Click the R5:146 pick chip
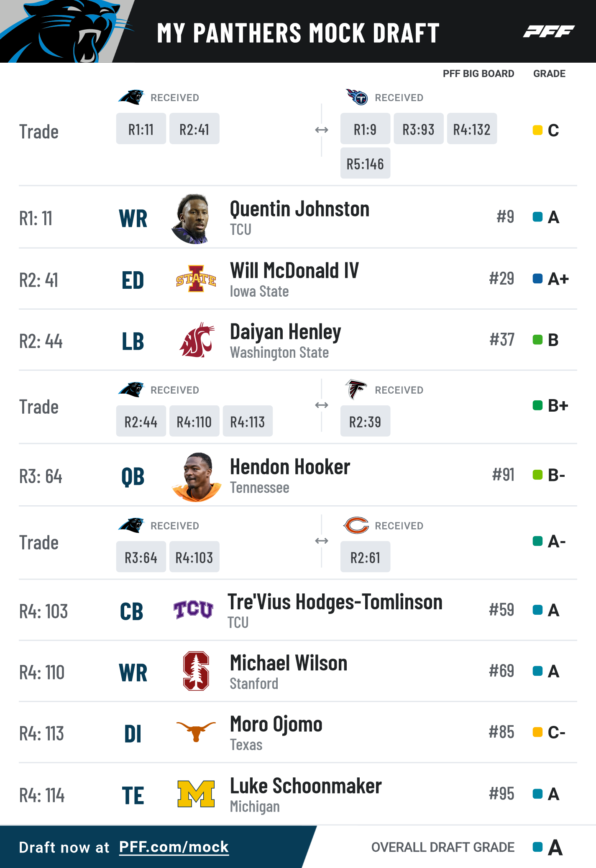This screenshot has height=868, width=596. coord(365,163)
